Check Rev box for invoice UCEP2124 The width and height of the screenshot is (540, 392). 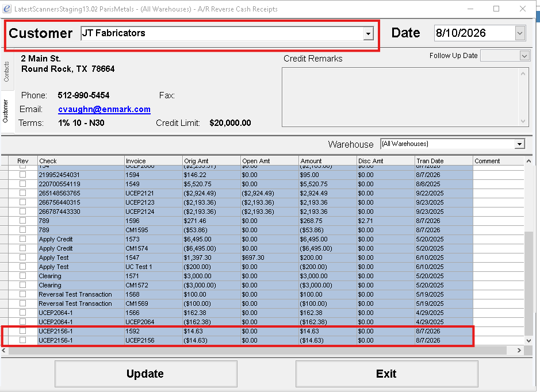(x=23, y=212)
